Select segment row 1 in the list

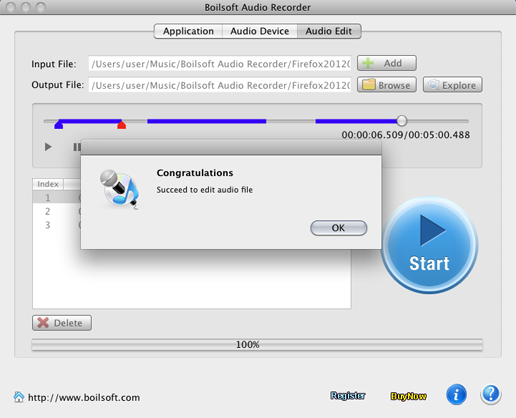(x=57, y=197)
